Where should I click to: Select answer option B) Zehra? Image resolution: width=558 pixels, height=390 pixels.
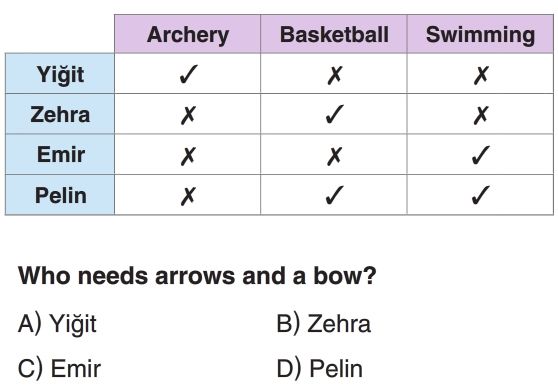pos(324,324)
